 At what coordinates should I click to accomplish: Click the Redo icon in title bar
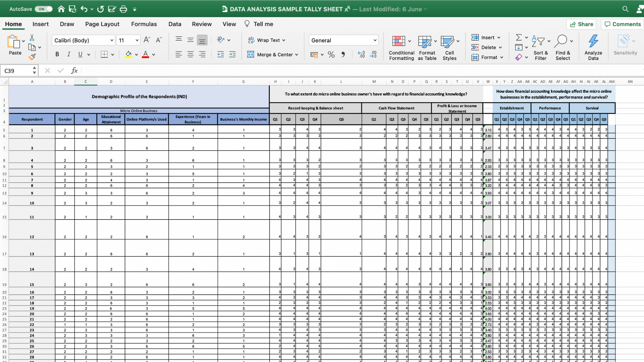[100, 9]
